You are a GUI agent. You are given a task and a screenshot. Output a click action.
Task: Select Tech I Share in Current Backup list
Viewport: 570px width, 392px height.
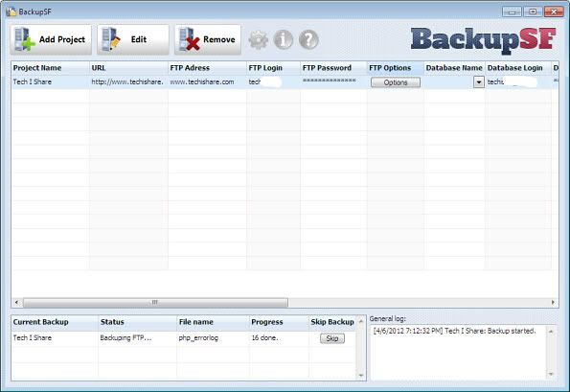[55, 338]
